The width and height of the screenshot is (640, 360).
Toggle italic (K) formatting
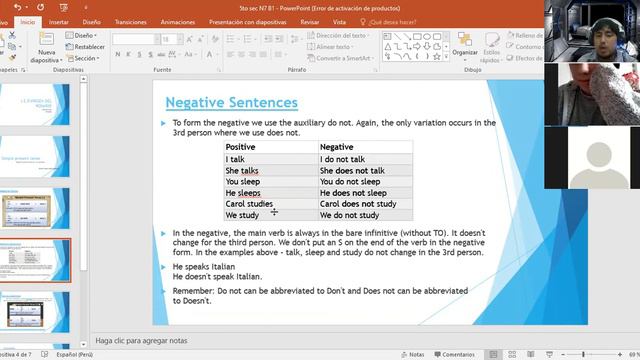pos(129,54)
